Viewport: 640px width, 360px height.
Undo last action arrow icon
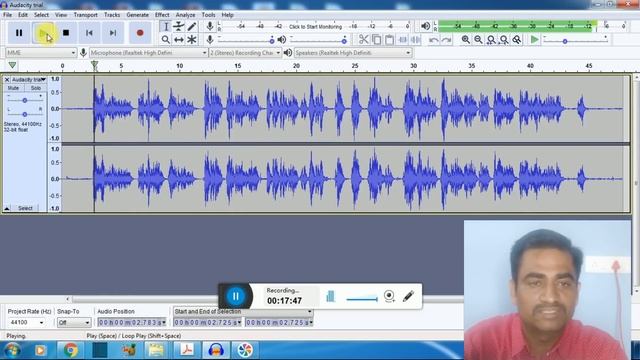point(433,40)
